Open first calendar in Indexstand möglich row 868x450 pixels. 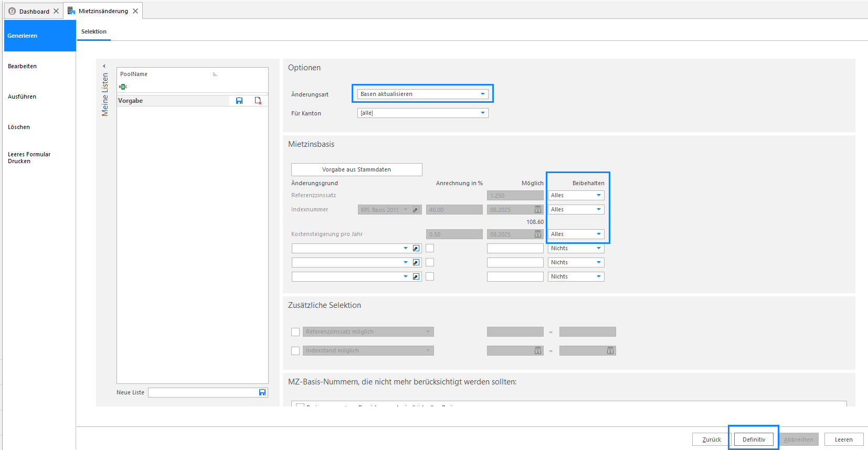[538, 350]
